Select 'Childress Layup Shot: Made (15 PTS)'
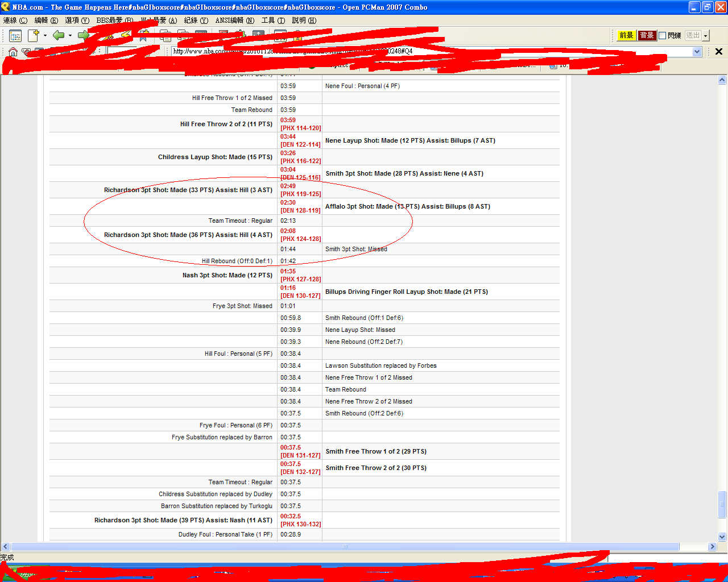Viewport: 728px width, 582px height. pos(215,157)
